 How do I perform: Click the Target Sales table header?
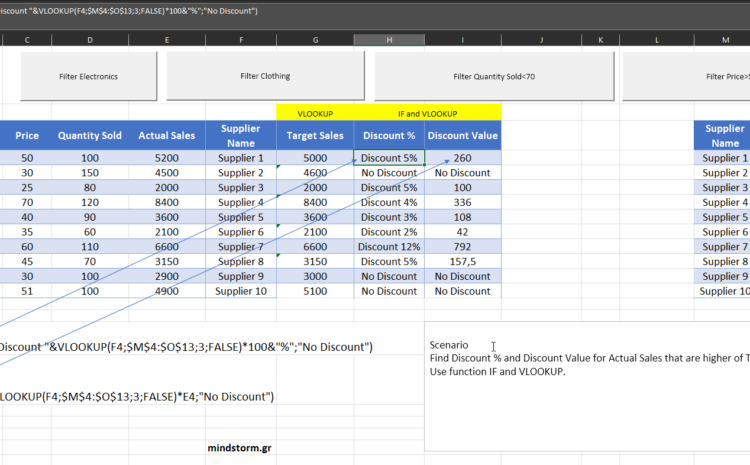315,135
